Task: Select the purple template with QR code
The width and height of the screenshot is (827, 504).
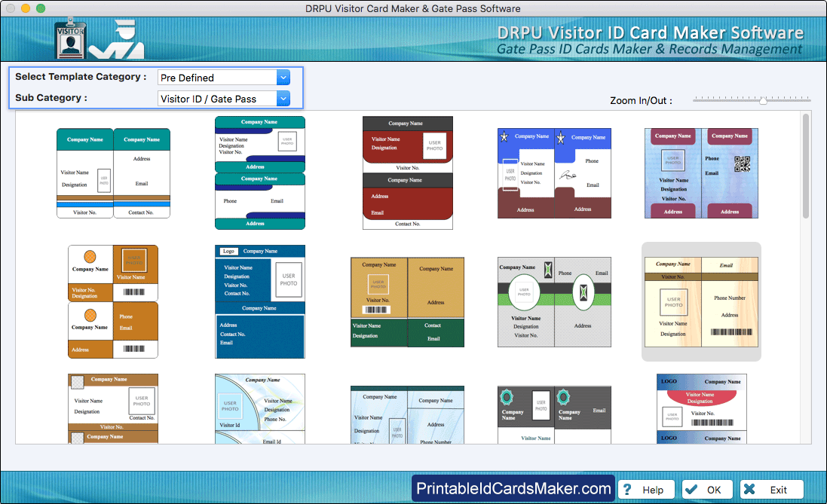Action: click(x=701, y=173)
